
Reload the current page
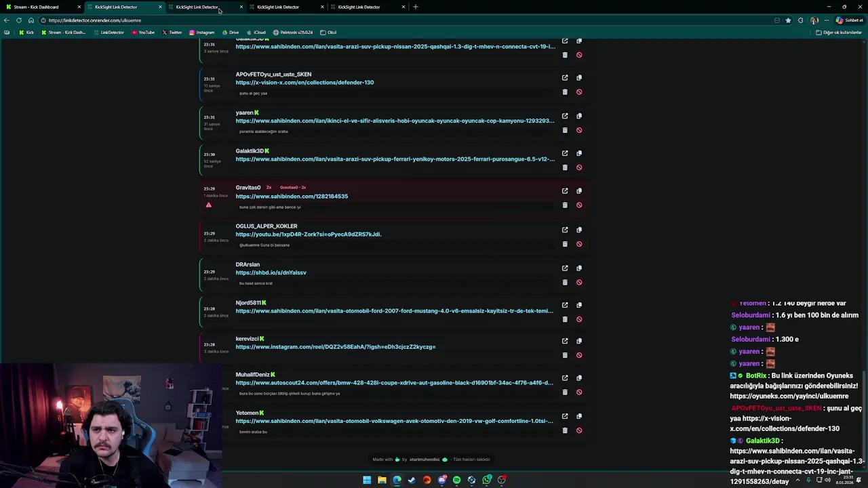(x=19, y=20)
